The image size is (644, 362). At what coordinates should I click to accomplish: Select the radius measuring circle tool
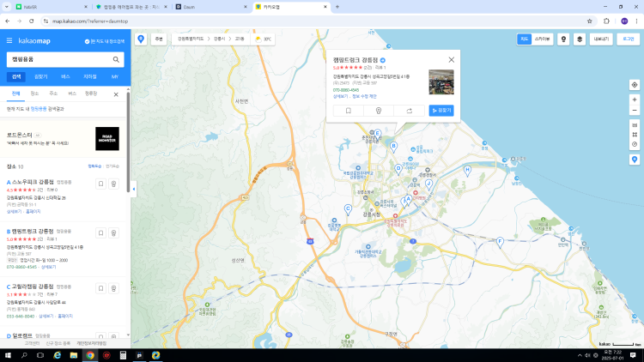pos(635,144)
